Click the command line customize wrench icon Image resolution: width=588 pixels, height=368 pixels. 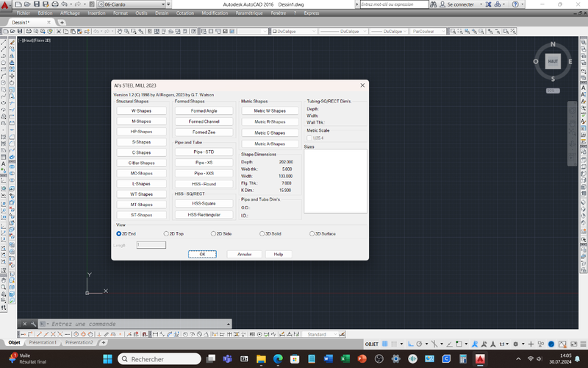click(33, 324)
